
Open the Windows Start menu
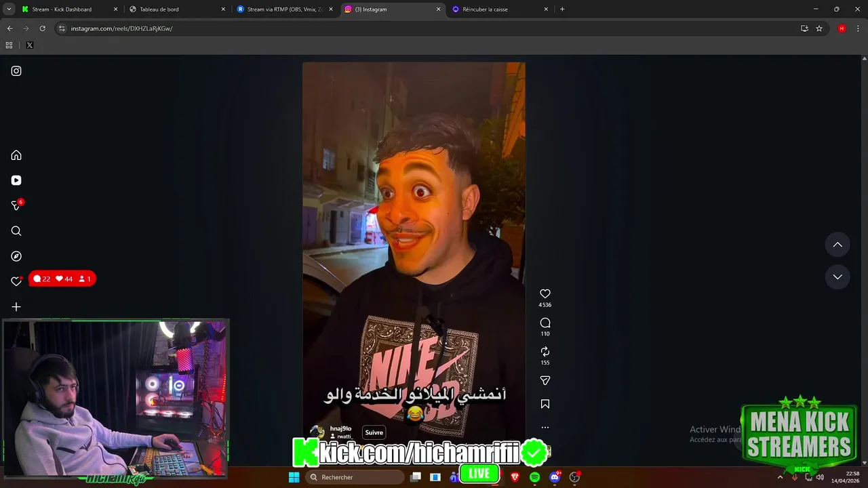[x=294, y=477]
